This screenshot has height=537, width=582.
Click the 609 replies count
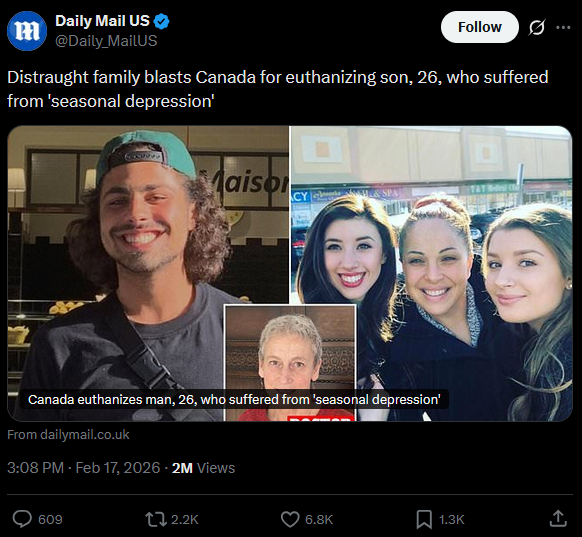[50, 519]
